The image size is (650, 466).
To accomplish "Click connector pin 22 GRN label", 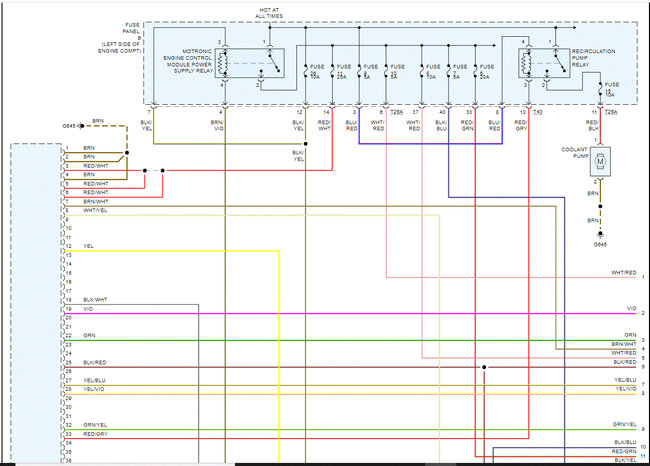I will 89,335.
